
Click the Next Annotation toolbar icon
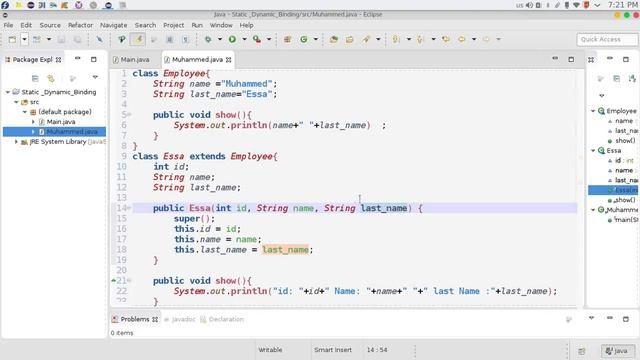pyautogui.click(x=396, y=39)
